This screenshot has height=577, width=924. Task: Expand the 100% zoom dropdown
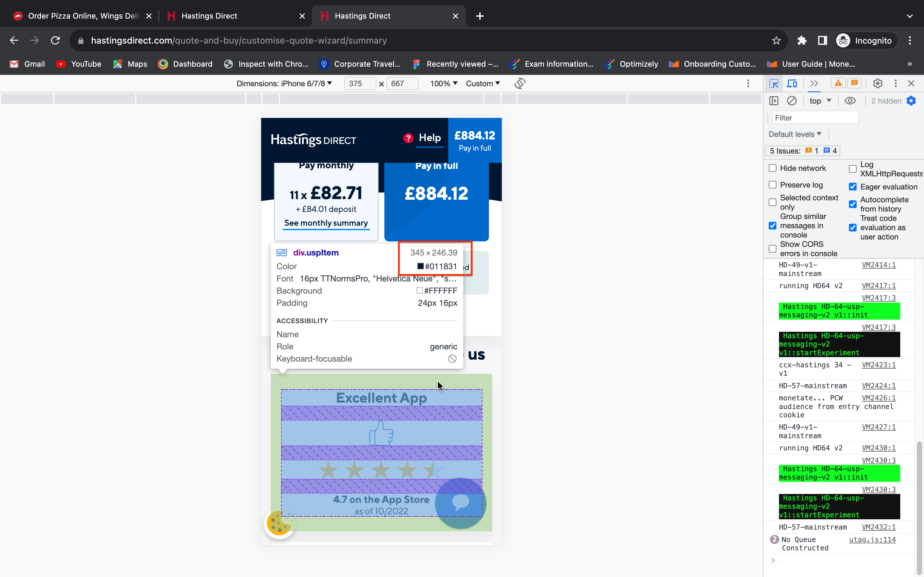[x=443, y=83]
